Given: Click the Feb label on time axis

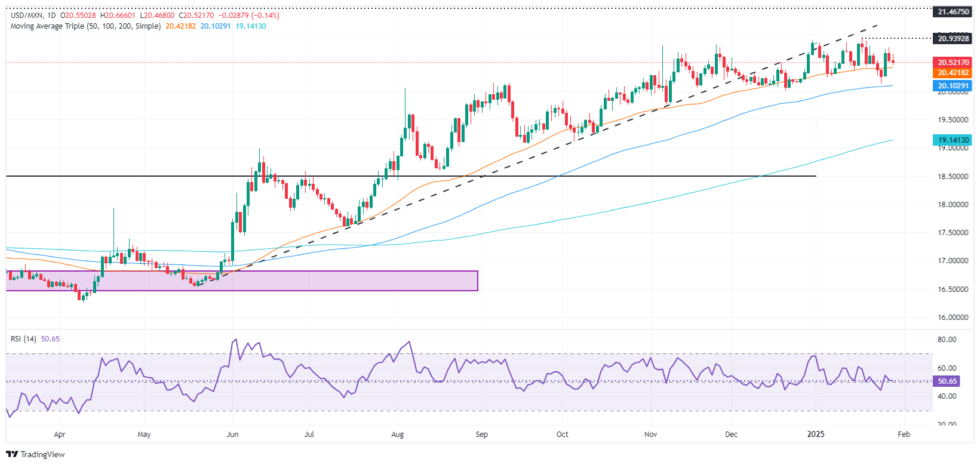Looking at the screenshot, I should [x=904, y=435].
